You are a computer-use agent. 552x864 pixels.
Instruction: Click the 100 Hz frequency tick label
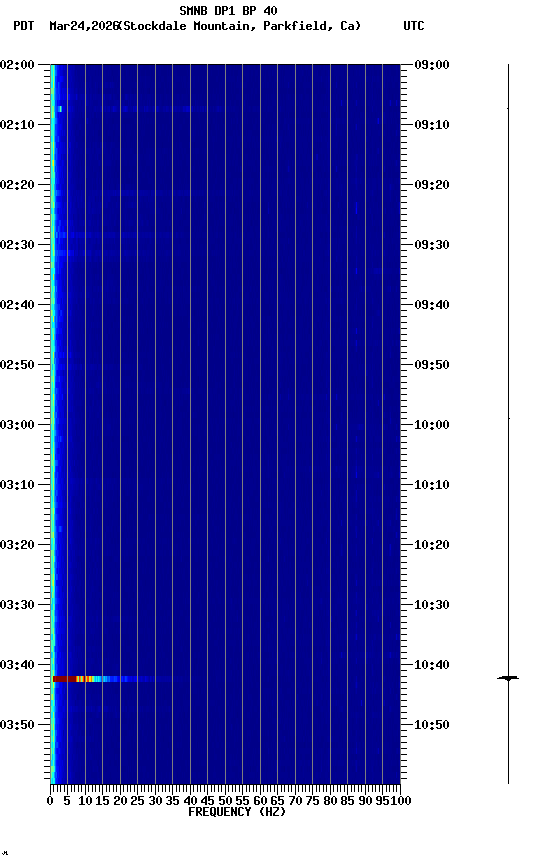pos(401,801)
